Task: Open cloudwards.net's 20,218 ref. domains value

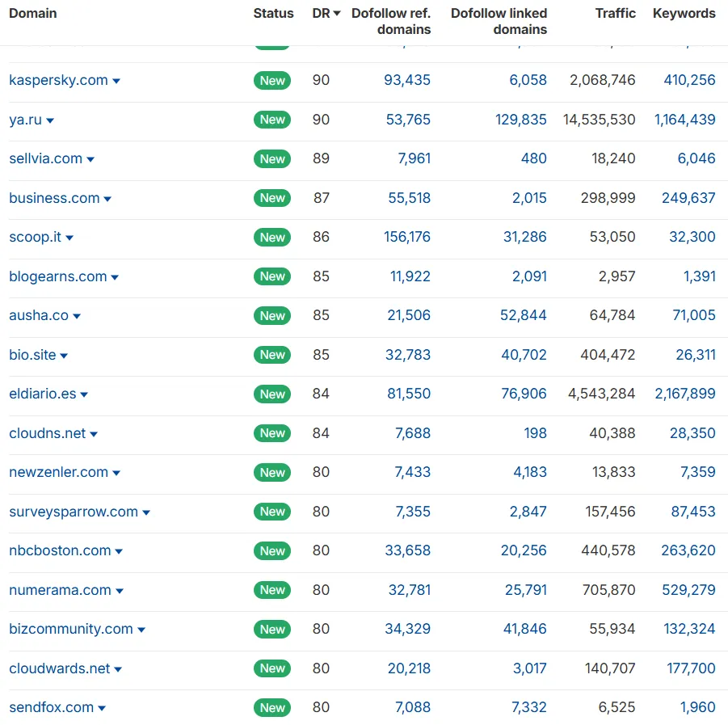Action: [x=409, y=669]
